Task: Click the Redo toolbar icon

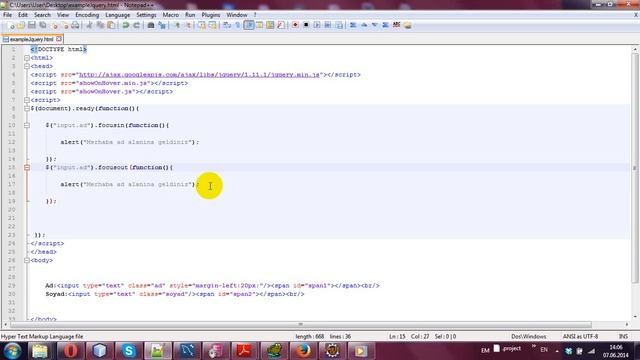Action: coord(137,25)
